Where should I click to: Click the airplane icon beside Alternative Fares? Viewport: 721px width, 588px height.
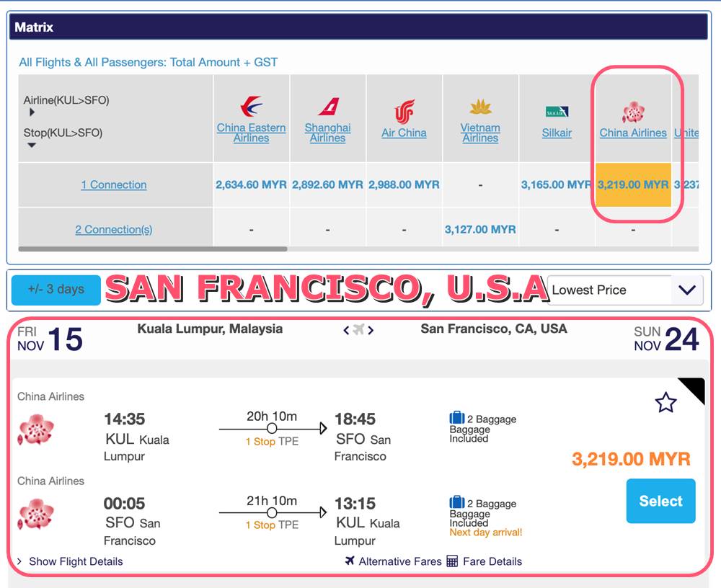pyautogui.click(x=350, y=561)
